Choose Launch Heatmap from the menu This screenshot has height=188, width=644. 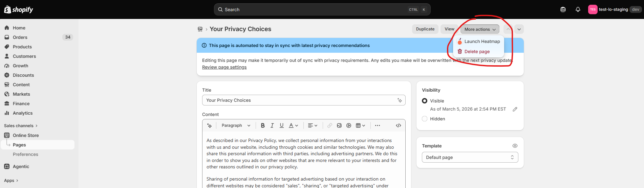pyautogui.click(x=478, y=42)
